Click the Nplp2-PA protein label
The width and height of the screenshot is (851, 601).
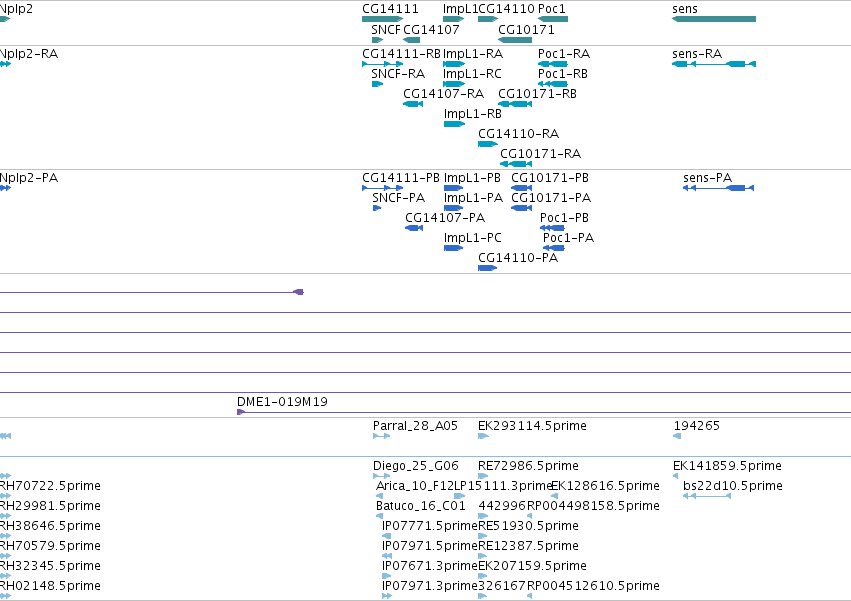[x=29, y=178]
